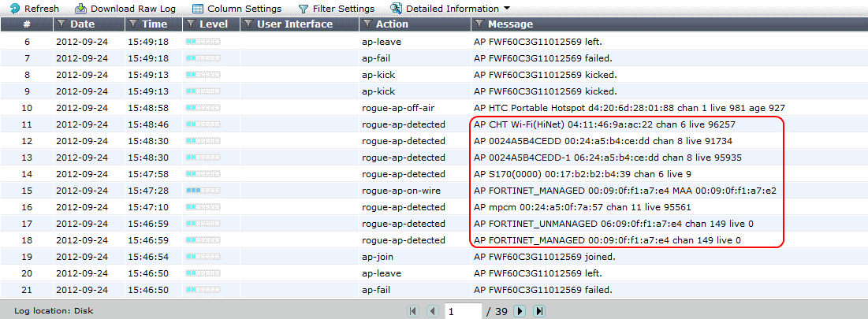This screenshot has width=868, height=319.
Task: Click time 15:47:10 in row 16
Action: [x=147, y=207]
